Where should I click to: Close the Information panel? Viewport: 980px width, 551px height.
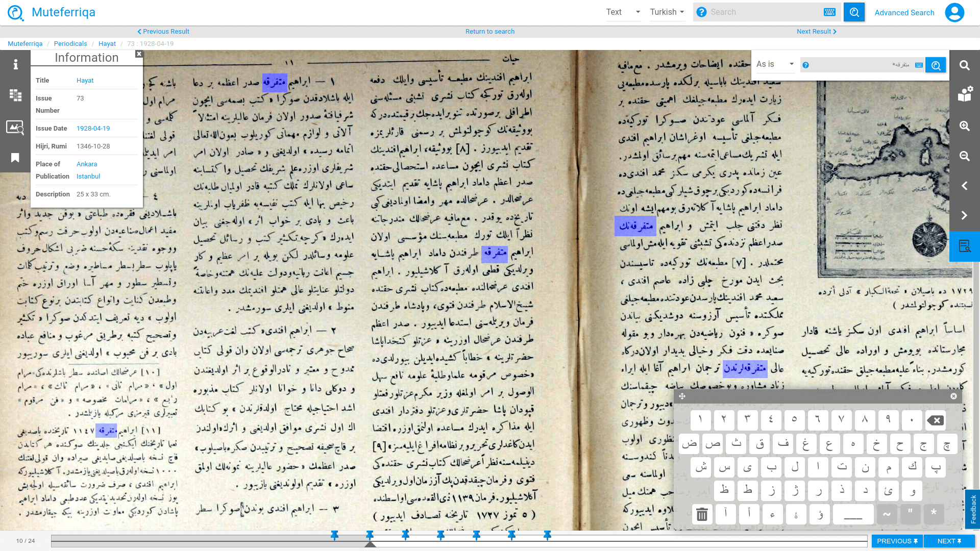point(139,54)
